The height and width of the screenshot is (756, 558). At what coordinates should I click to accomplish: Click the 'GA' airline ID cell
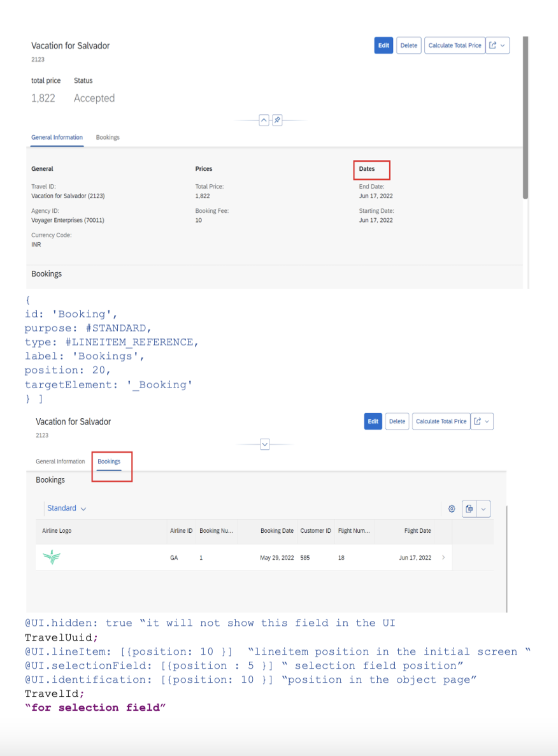tap(174, 558)
